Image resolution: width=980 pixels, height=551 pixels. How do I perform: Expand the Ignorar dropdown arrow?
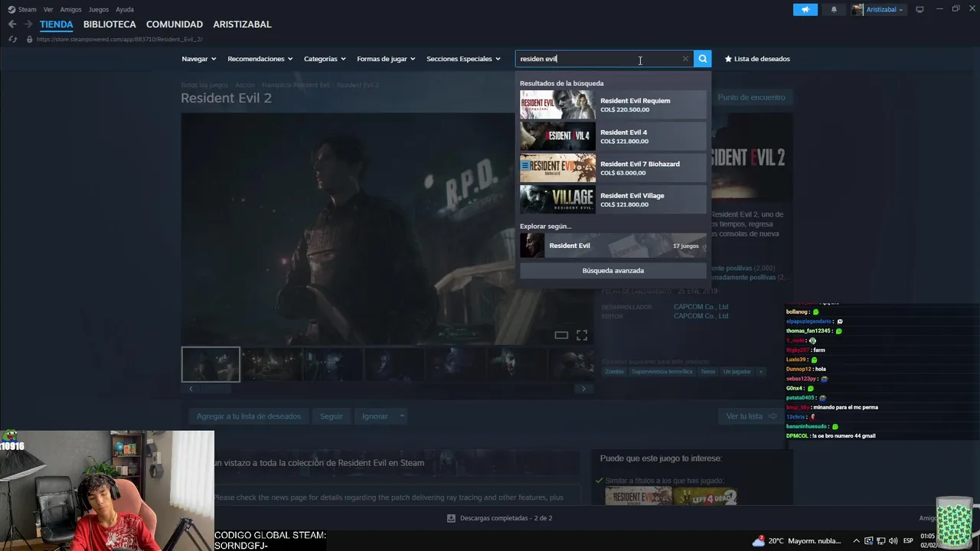click(402, 416)
